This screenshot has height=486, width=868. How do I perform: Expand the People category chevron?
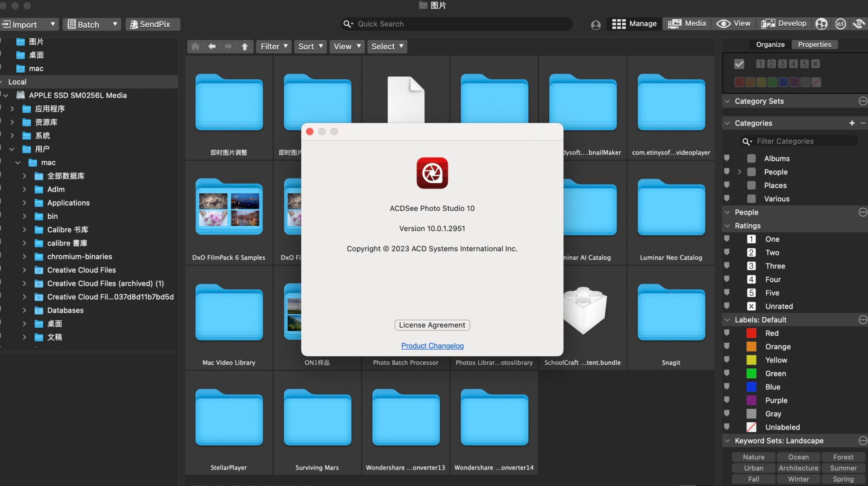coord(739,172)
